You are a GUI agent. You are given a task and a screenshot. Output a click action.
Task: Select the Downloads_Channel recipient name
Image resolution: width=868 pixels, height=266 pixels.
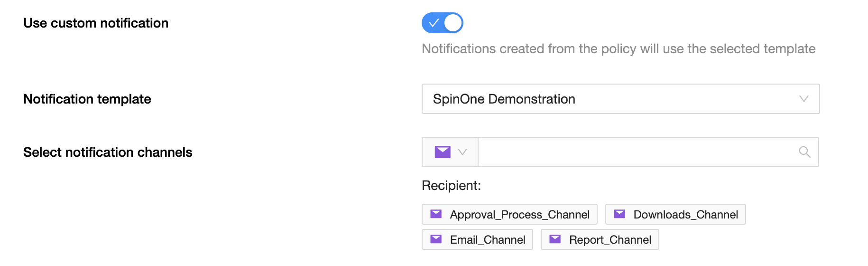pyautogui.click(x=685, y=215)
